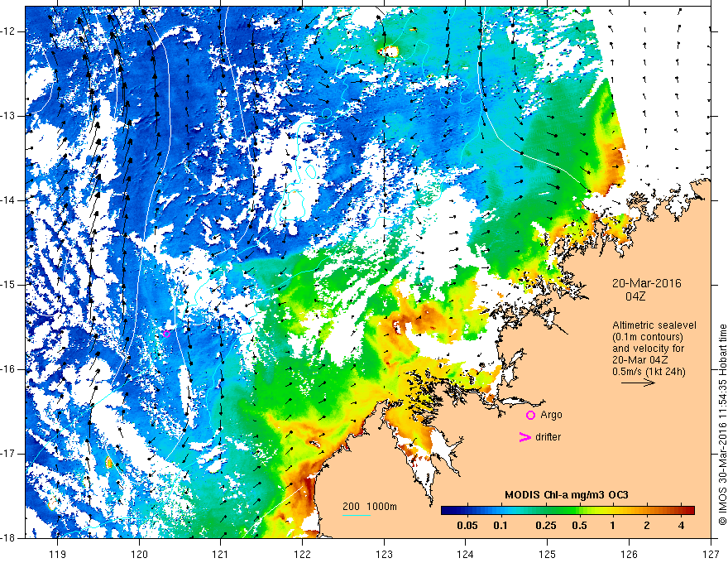
Task: Click the longitude axis label '122'
Action: 302,554
